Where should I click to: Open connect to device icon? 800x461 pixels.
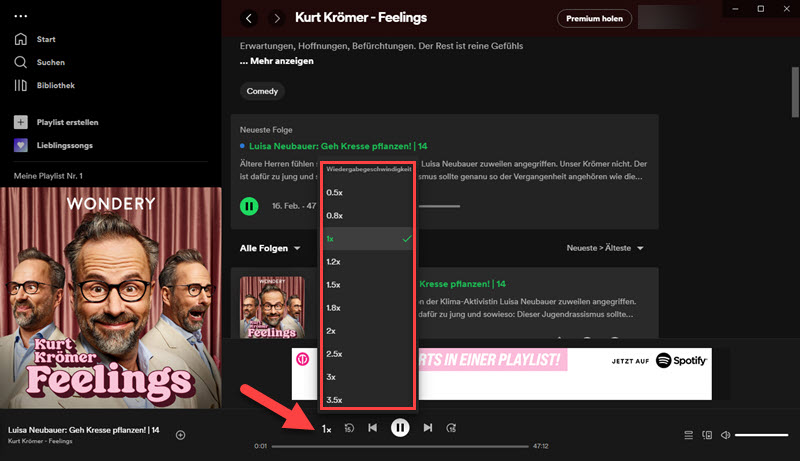coord(707,435)
